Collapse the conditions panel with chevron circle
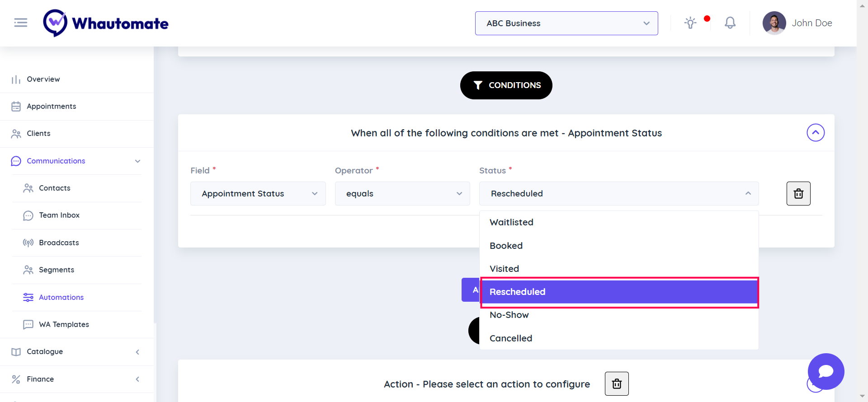This screenshot has height=402, width=868. point(815,133)
